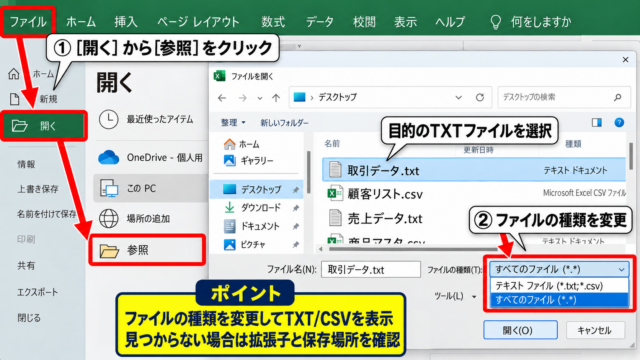The width and height of the screenshot is (640, 360).
Task: Open the 数式 ribbon tab
Action: coord(273,22)
